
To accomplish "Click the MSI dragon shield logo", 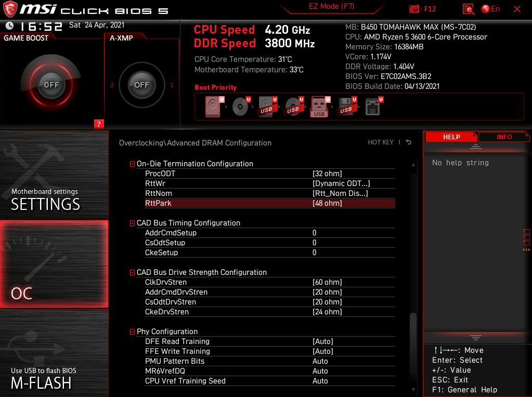I will pos(10,9).
